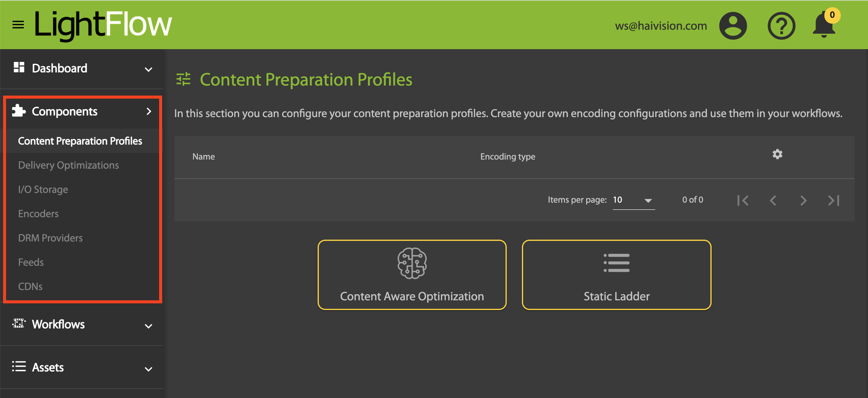Jump to the last page of results
The height and width of the screenshot is (398, 868).
833,200
